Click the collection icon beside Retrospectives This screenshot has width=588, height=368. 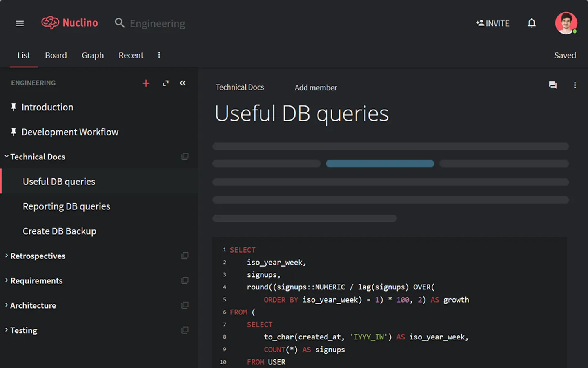[185, 256]
